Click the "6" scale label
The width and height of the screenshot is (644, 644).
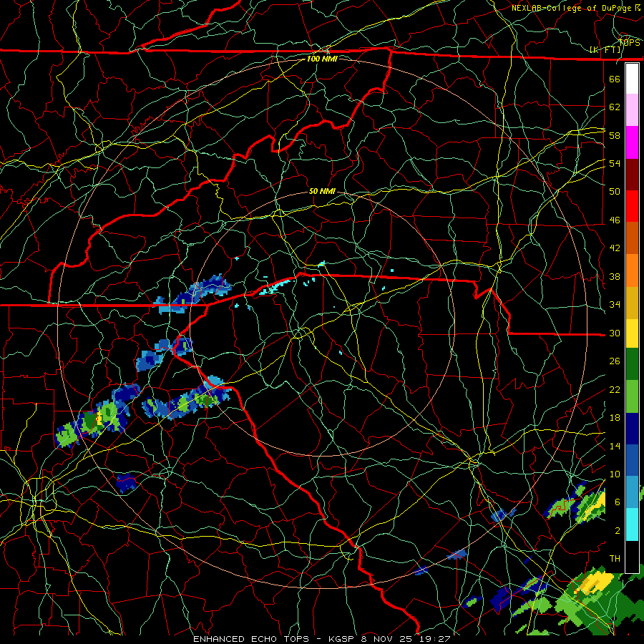618,502
